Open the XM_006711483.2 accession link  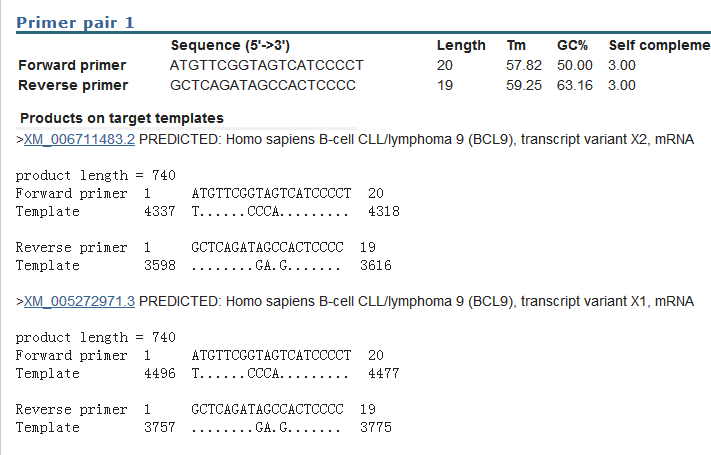[x=79, y=139]
